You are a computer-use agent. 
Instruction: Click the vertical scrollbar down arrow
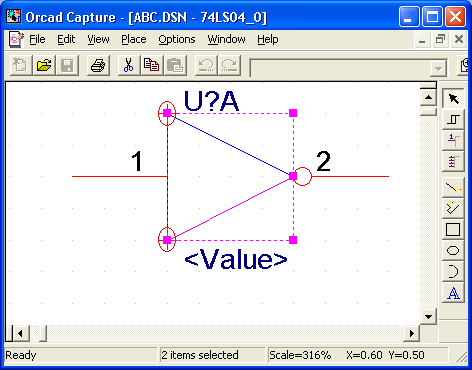click(x=428, y=316)
